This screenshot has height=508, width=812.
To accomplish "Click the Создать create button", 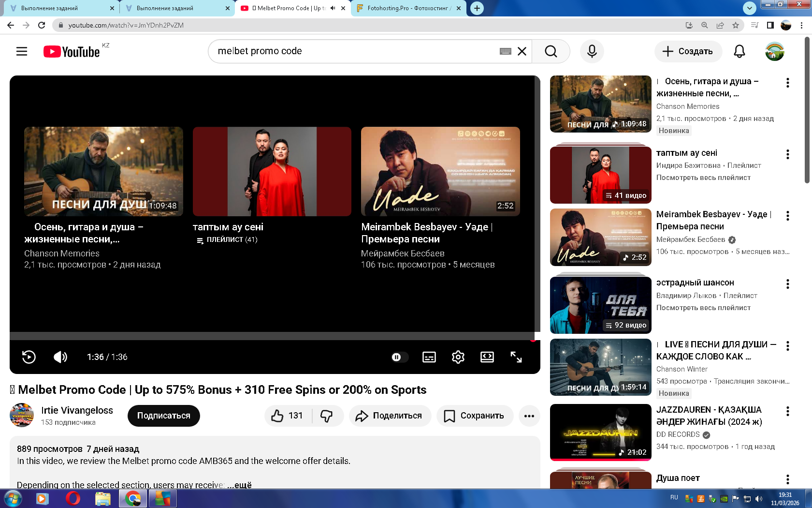I will point(688,51).
